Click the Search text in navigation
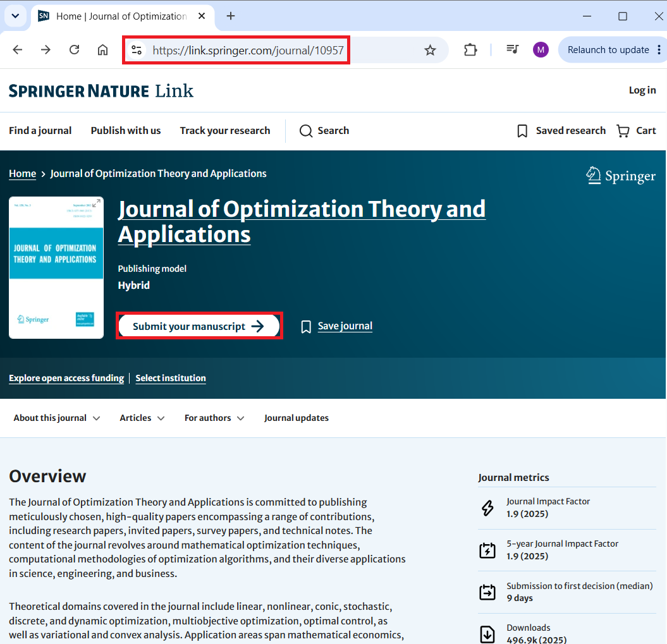Viewport: 667px width, 644px height. pyautogui.click(x=333, y=131)
